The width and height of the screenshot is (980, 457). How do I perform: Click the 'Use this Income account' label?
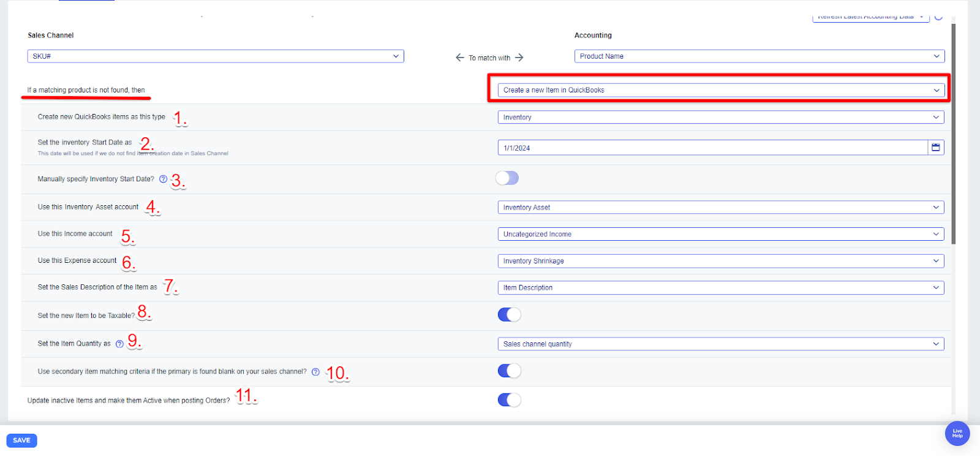pyautogui.click(x=75, y=234)
